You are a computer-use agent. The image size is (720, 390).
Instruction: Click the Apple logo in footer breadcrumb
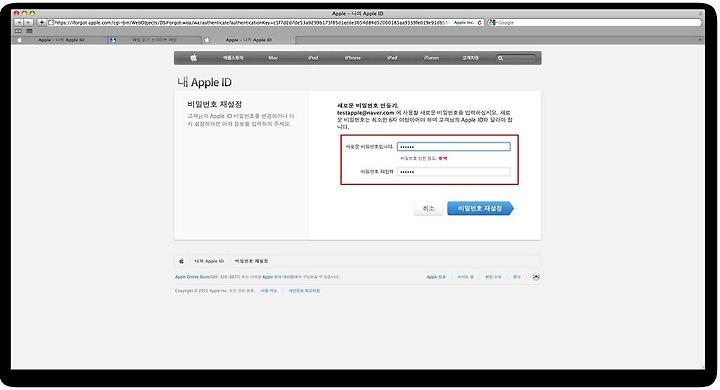[x=181, y=261]
